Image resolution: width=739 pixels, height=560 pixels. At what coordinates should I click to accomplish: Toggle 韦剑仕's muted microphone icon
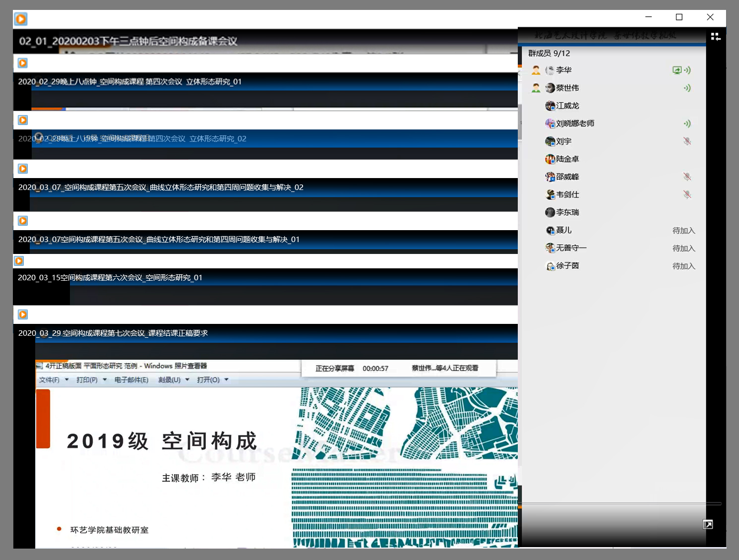click(687, 194)
